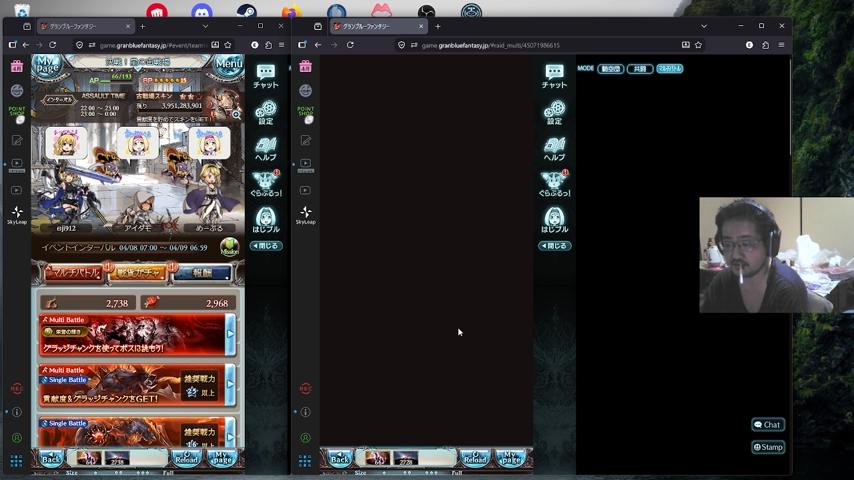854x480 pixels.
Task: Click My page button in right game footer
Action: pos(510,459)
